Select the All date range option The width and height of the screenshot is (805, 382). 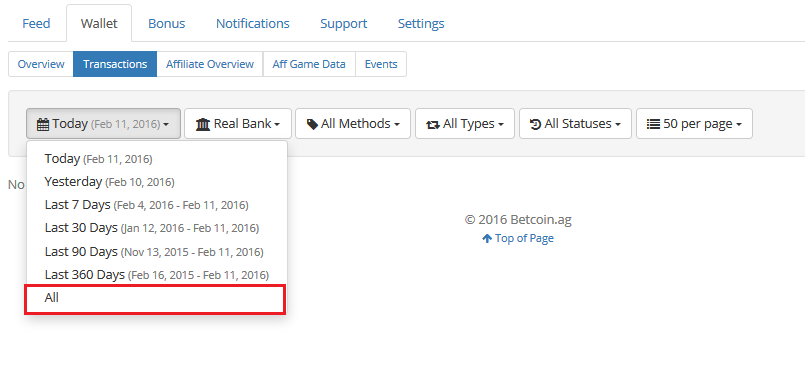156,298
